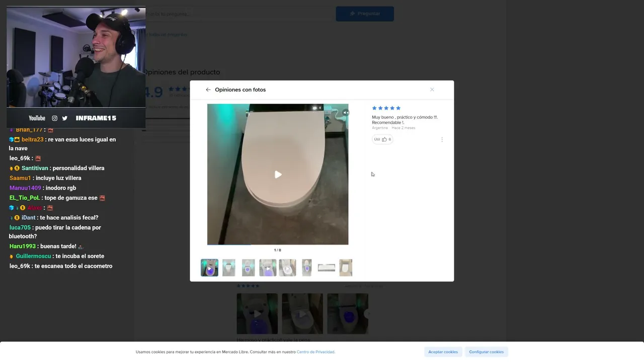This screenshot has height=362, width=644.
Task: Mark the review as Útil with thumbs-up
Action: click(382, 139)
